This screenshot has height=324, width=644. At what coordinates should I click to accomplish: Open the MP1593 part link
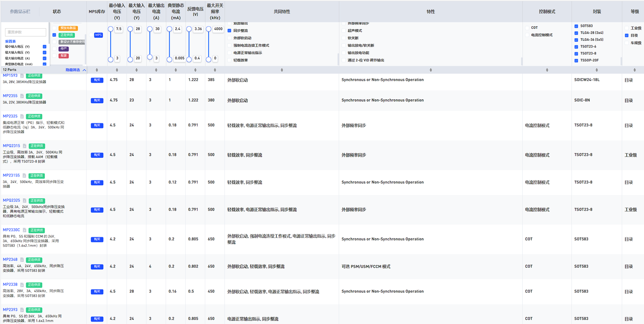coord(10,76)
